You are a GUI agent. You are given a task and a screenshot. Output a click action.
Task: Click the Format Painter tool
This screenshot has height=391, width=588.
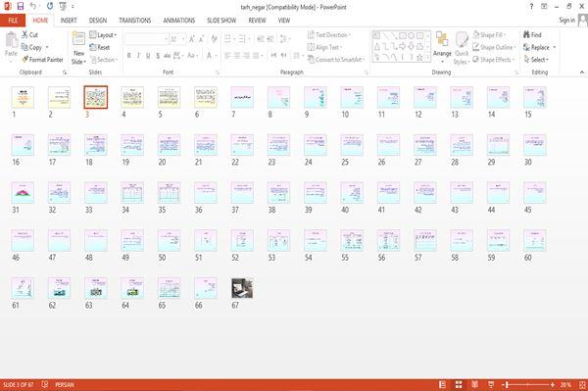tap(42, 60)
